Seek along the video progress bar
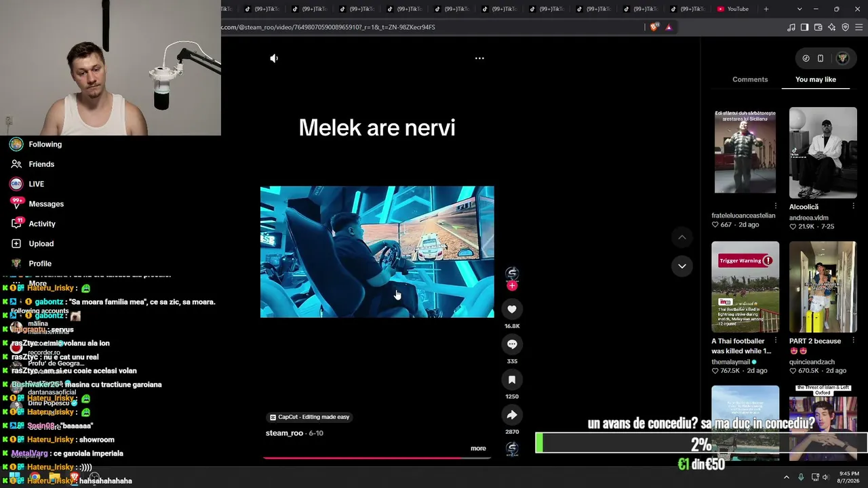 pyautogui.click(x=376, y=457)
